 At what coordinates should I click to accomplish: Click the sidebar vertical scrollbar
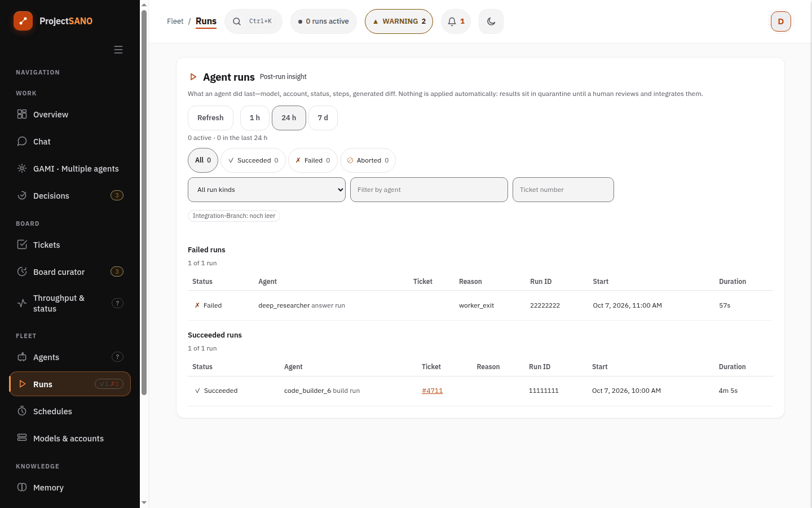click(x=144, y=203)
